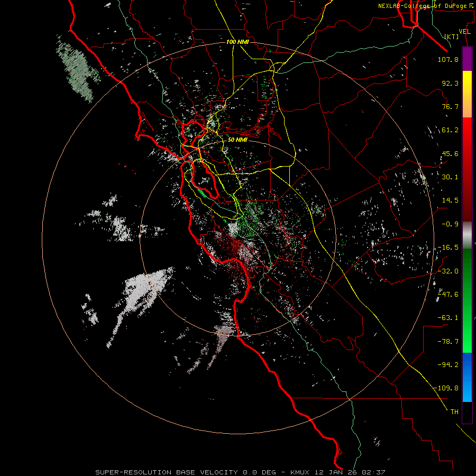The image size is (476, 476).
Task: Click the 76.7 legend value
Action: [x=450, y=106]
